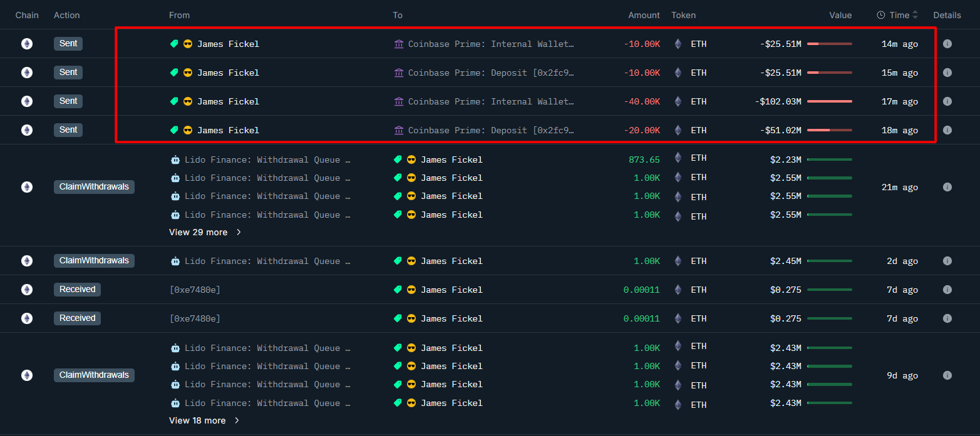Expand the "View 29 more" withdrawals list
The width and height of the screenshot is (980, 436).
click(x=205, y=232)
